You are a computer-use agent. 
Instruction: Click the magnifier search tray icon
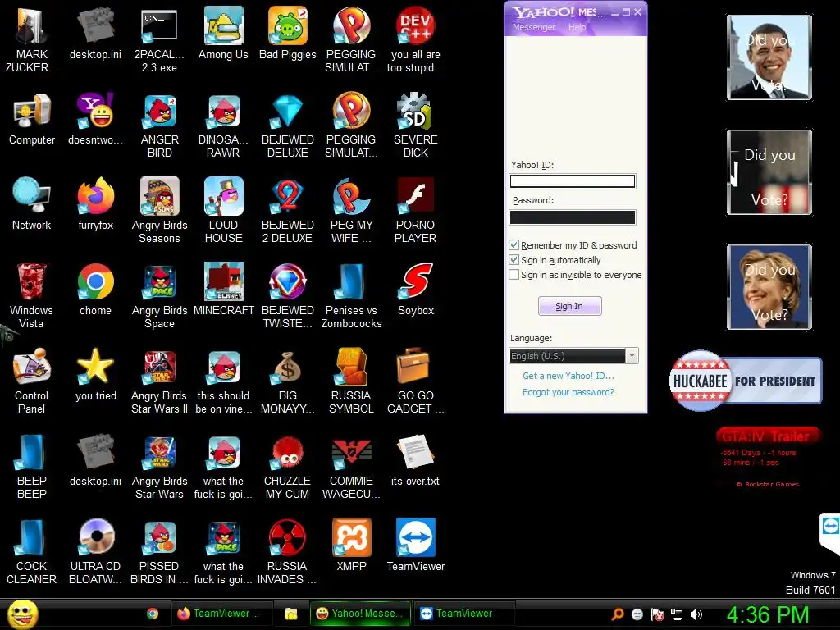(x=617, y=614)
